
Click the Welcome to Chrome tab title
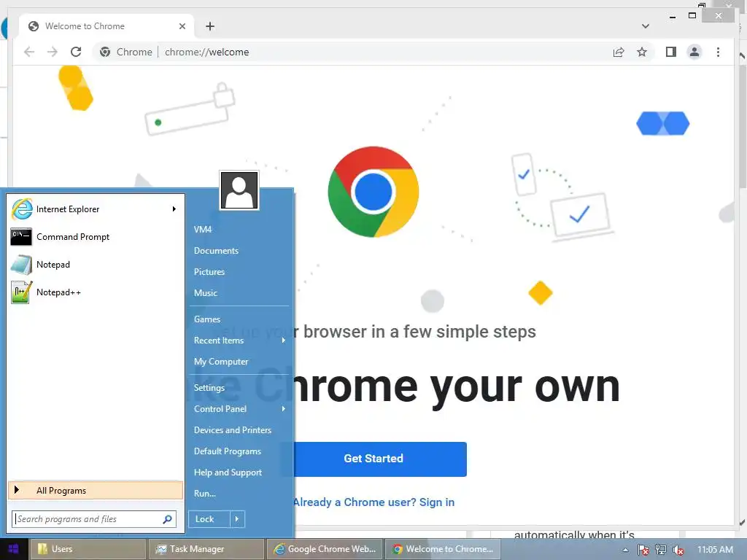[85, 26]
